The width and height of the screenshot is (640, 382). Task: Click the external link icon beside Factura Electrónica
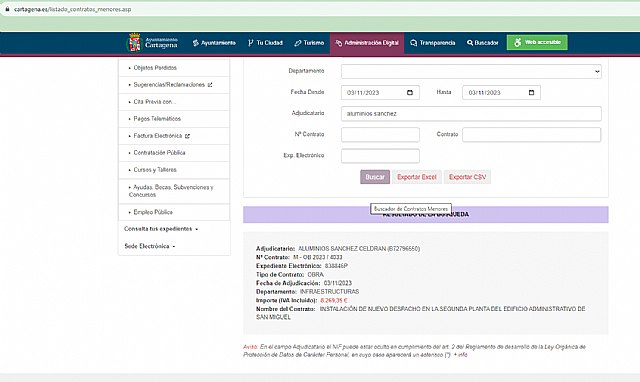click(x=187, y=136)
